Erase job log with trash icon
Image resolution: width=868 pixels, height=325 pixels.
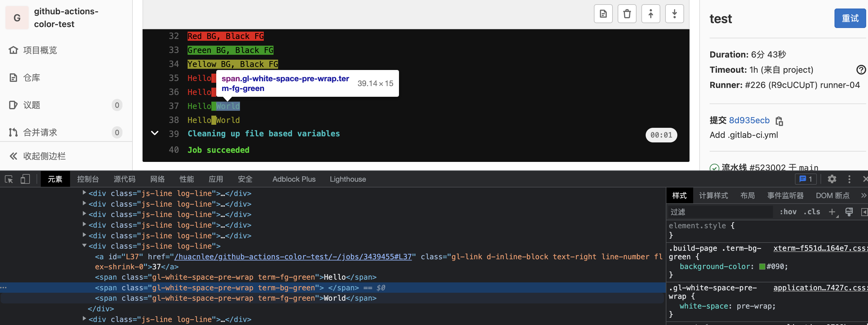pos(627,14)
